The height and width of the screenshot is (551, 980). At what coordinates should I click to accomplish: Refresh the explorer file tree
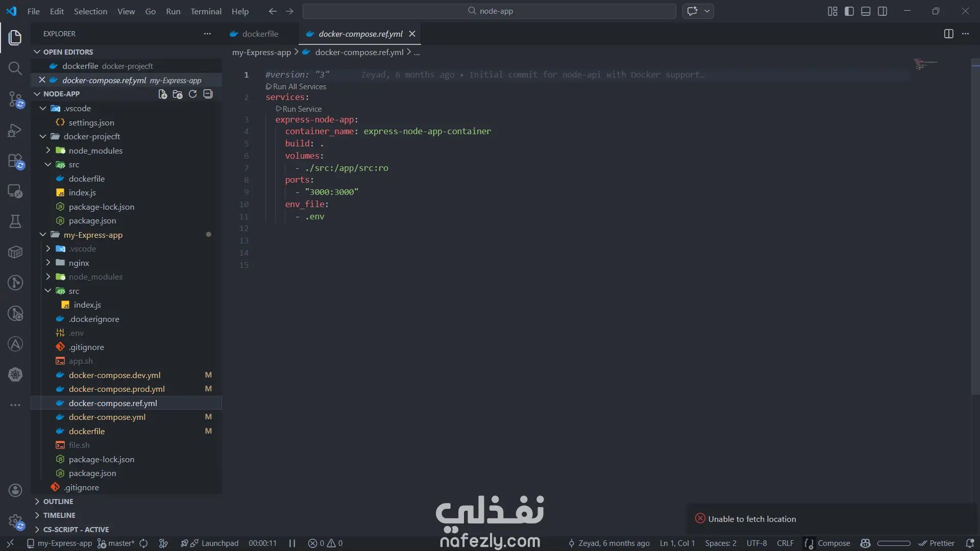tap(192, 94)
